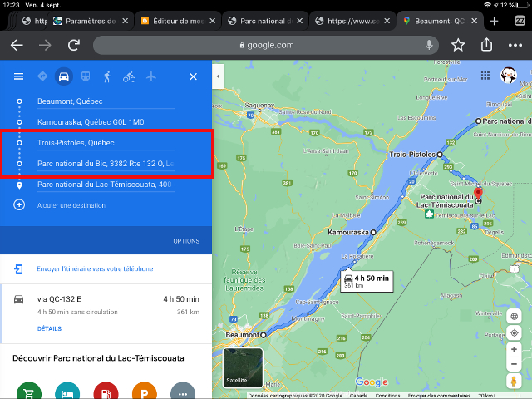Edit the Trois-Pistoles, Québec destination field

tap(104, 142)
